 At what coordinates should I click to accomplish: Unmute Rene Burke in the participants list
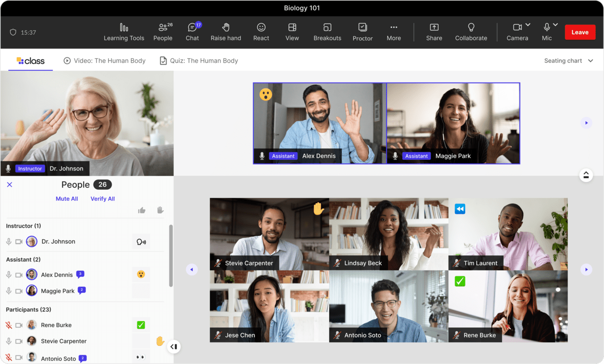click(9, 325)
